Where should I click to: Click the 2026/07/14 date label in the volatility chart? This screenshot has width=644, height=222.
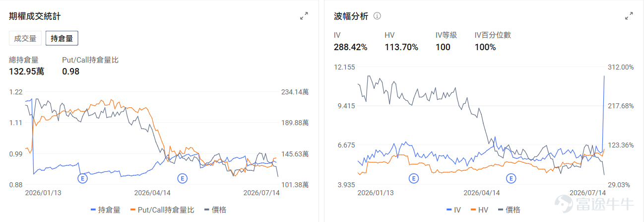588,192
